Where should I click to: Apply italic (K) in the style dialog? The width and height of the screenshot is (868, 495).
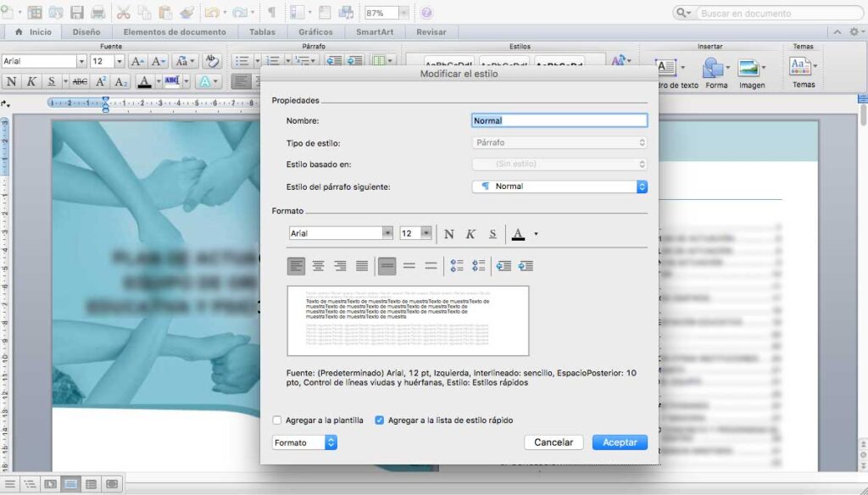(x=470, y=234)
